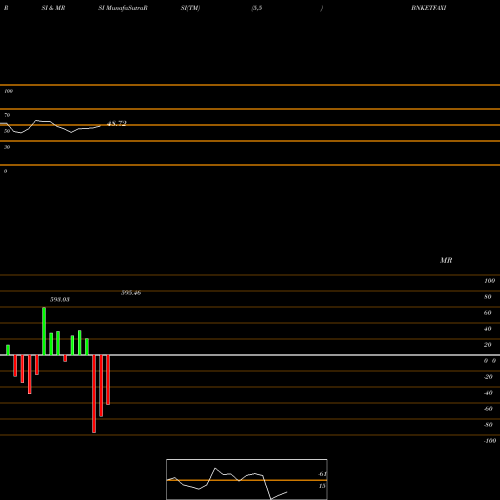Click the 100 label on RSI scale
The height and width of the screenshot is (500, 500).
8,91
